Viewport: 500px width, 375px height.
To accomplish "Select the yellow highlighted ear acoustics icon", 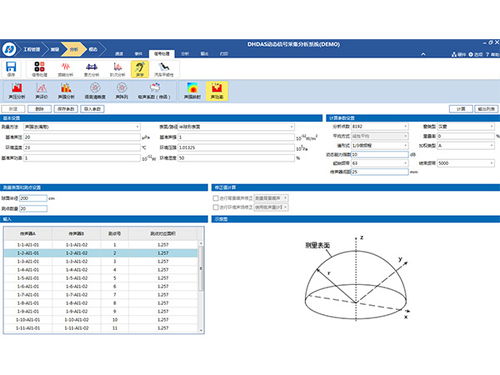I will [x=140, y=69].
